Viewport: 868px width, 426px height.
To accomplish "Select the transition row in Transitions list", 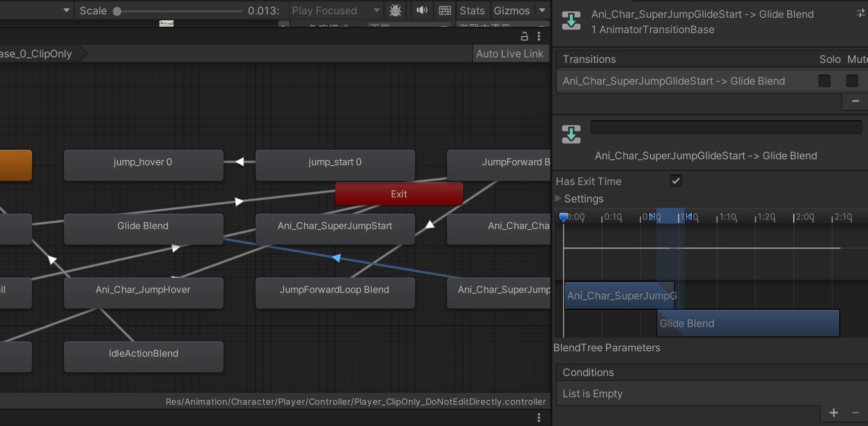I will 713,81.
